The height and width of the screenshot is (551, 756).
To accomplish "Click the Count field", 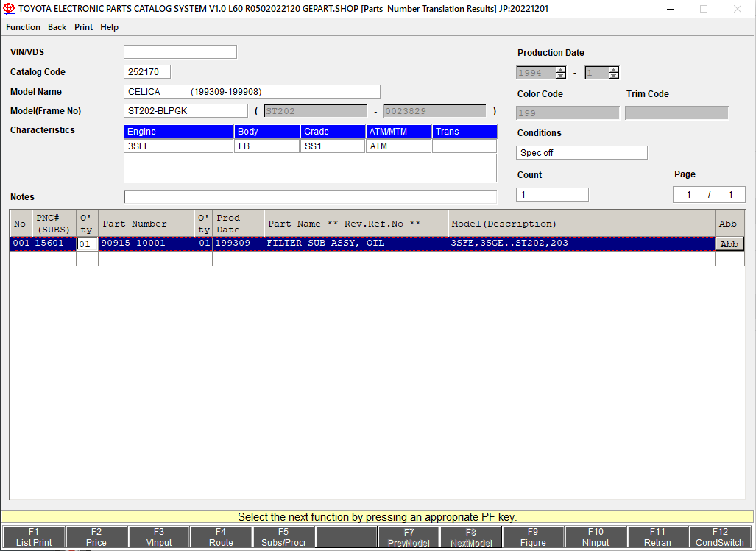I will (x=552, y=195).
